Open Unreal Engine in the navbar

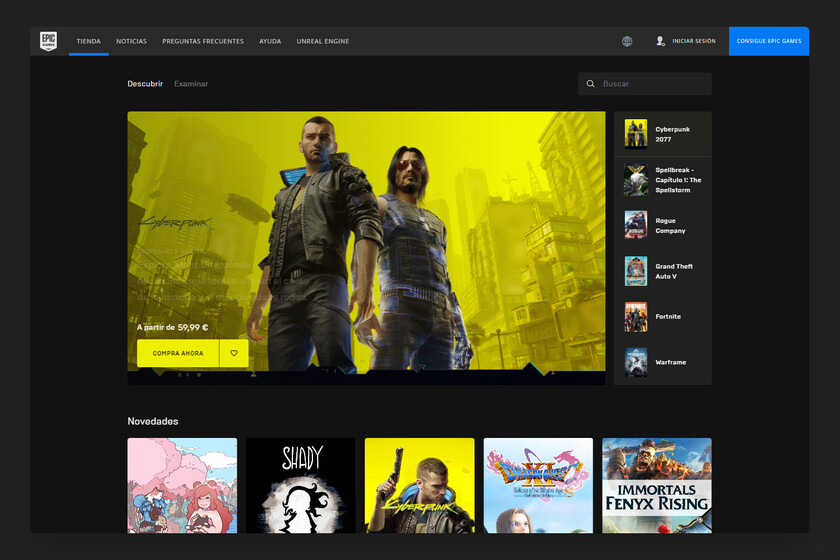323,41
